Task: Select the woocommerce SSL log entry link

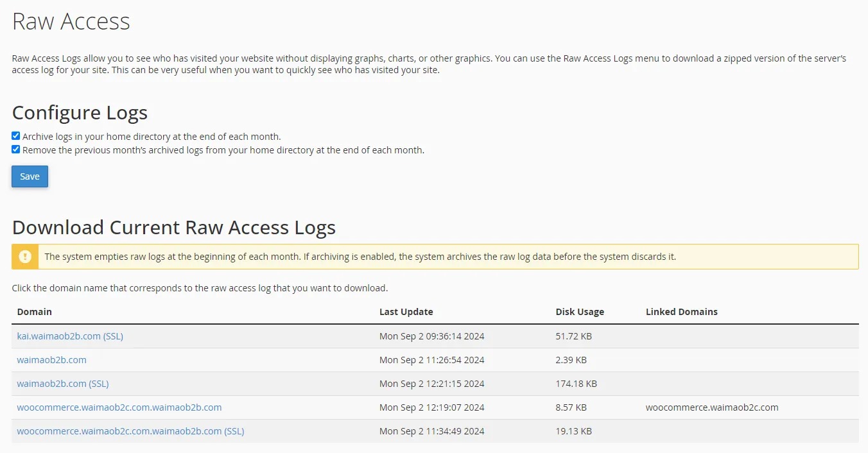Action: (131, 431)
